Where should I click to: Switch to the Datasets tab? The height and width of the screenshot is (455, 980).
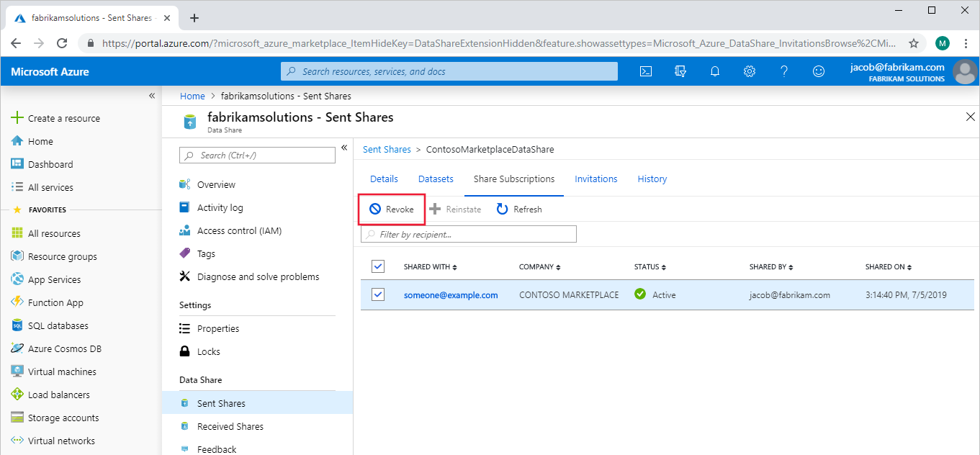click(436, 179)
